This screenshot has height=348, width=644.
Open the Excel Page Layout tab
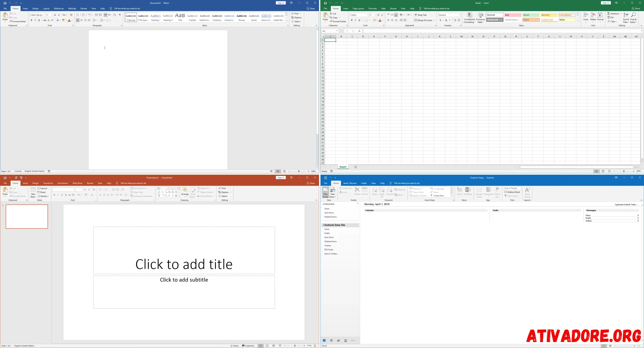pyautogui.click(x=358, y=9)
